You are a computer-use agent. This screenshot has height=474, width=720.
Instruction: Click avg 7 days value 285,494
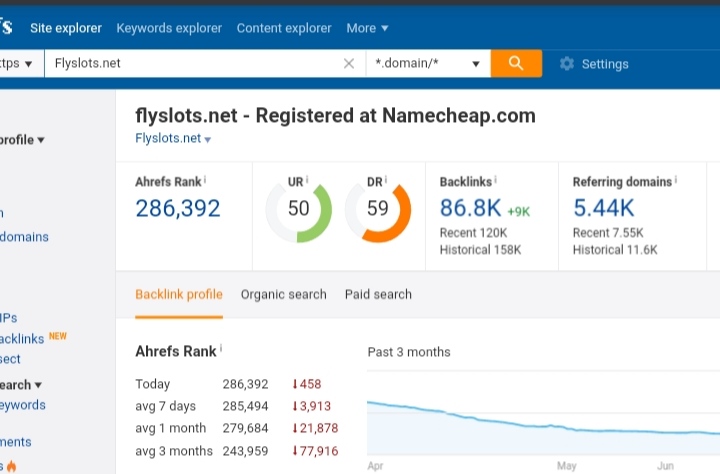tap(245, 406)
